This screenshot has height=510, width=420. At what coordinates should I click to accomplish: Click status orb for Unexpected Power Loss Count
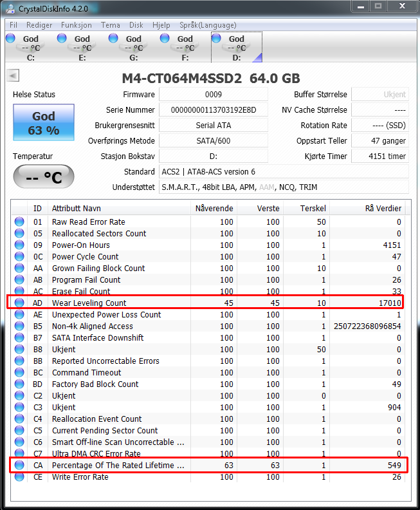pos(19,314)
